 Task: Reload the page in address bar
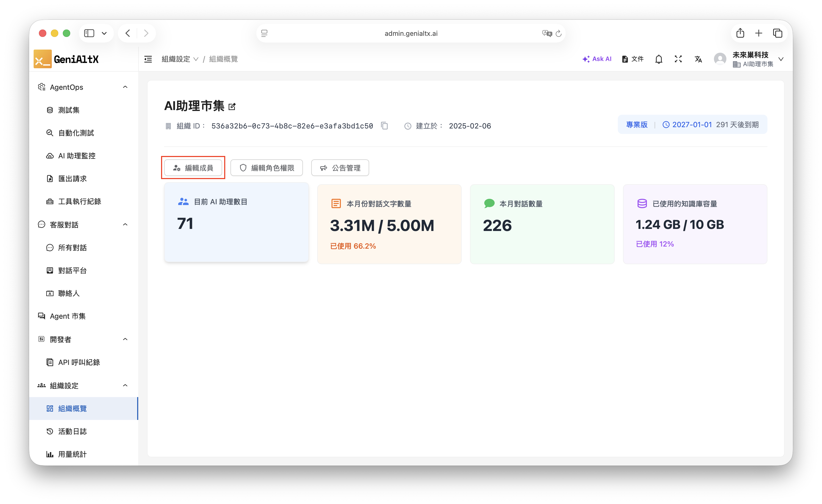[x=559, y=33]
